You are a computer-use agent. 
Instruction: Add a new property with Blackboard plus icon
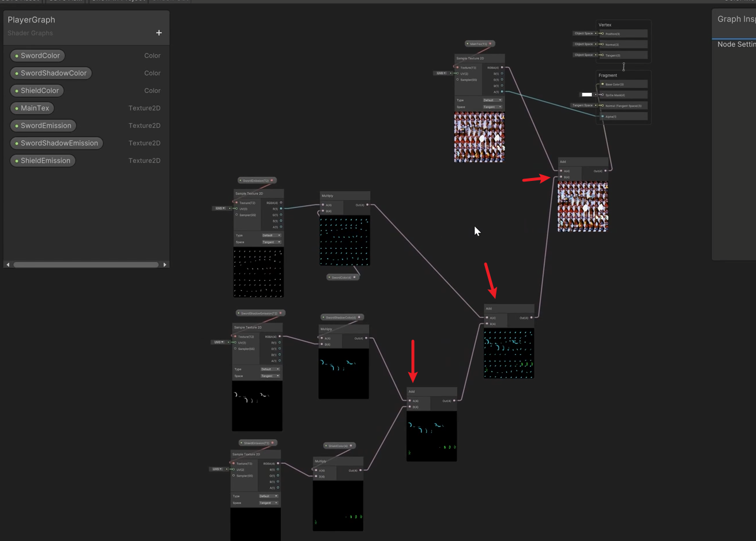(159, 33)
